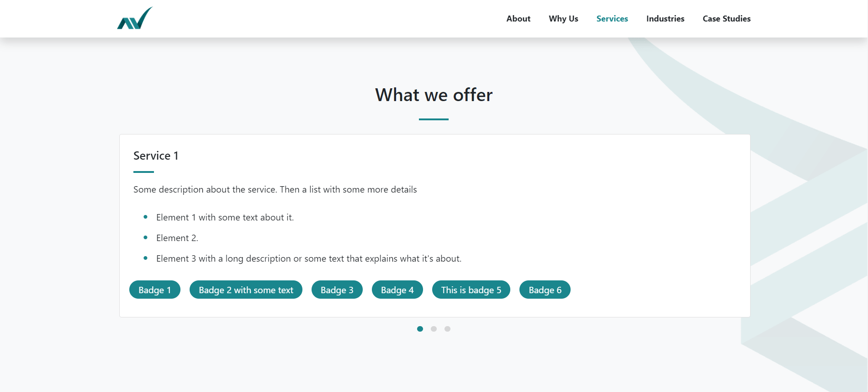The height and width of the screenshot is (392, 868).
Task: Click the Badge 3 pill
Action: pos(337,290)
